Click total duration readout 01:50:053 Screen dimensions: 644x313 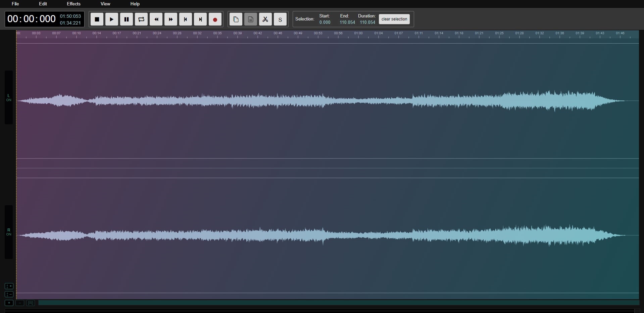click(70, 16)
